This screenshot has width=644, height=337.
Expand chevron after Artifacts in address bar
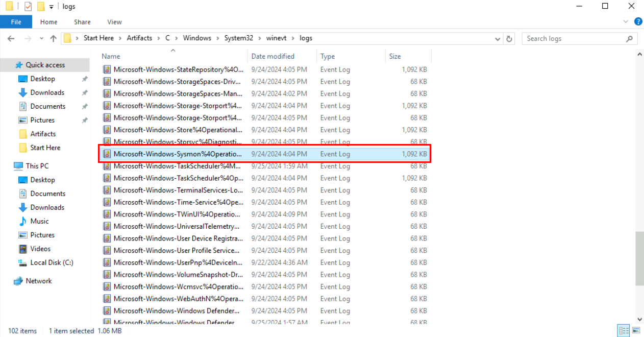click(x=159, y=38)
